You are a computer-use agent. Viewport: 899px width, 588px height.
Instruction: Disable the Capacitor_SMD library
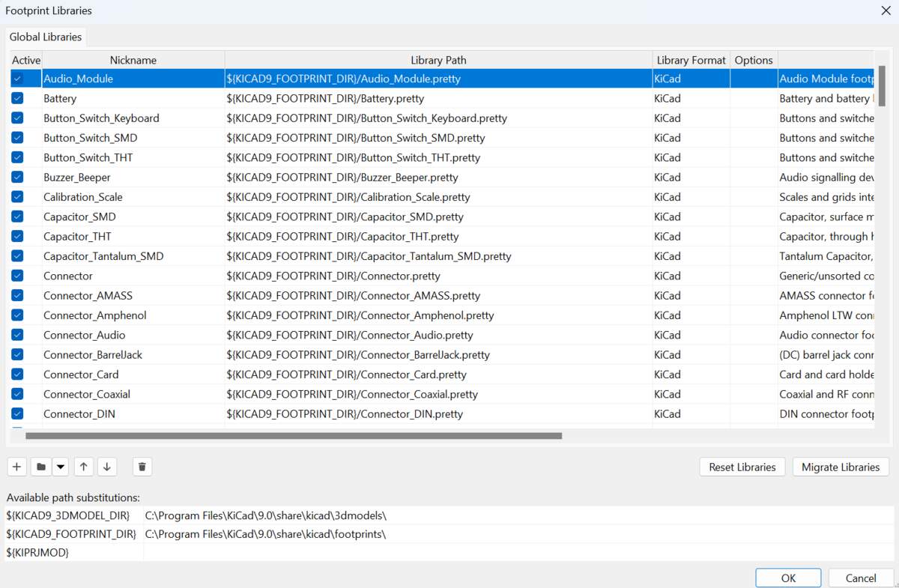pyautogui.click(x=16, y=216)
